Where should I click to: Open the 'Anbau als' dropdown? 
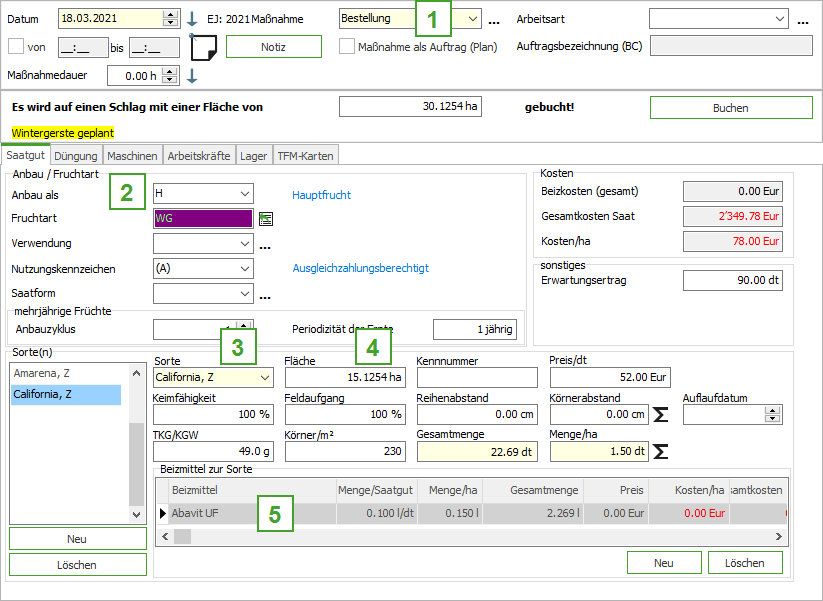[245, 194]
